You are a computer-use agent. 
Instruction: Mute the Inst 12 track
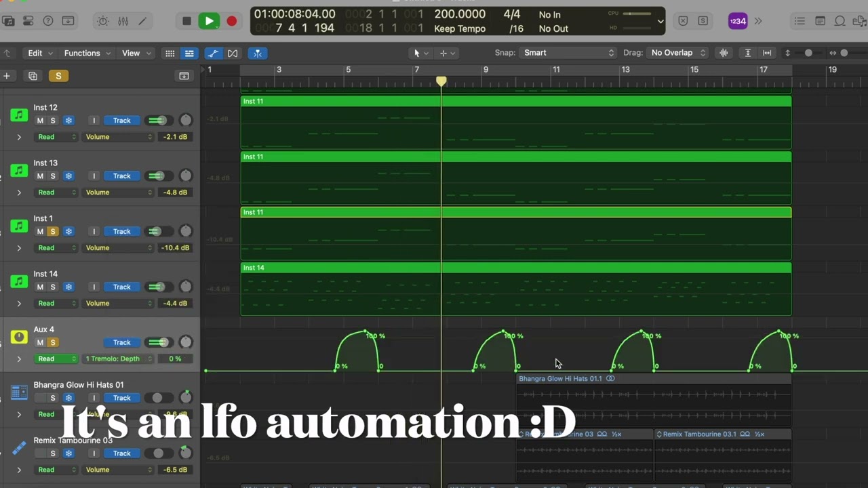tap(40, 121)
